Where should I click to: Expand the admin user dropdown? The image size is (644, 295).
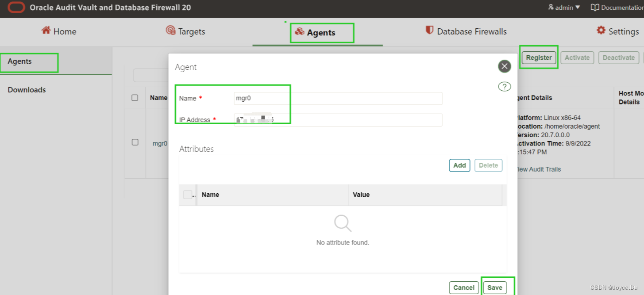click(x=563, y=7)
